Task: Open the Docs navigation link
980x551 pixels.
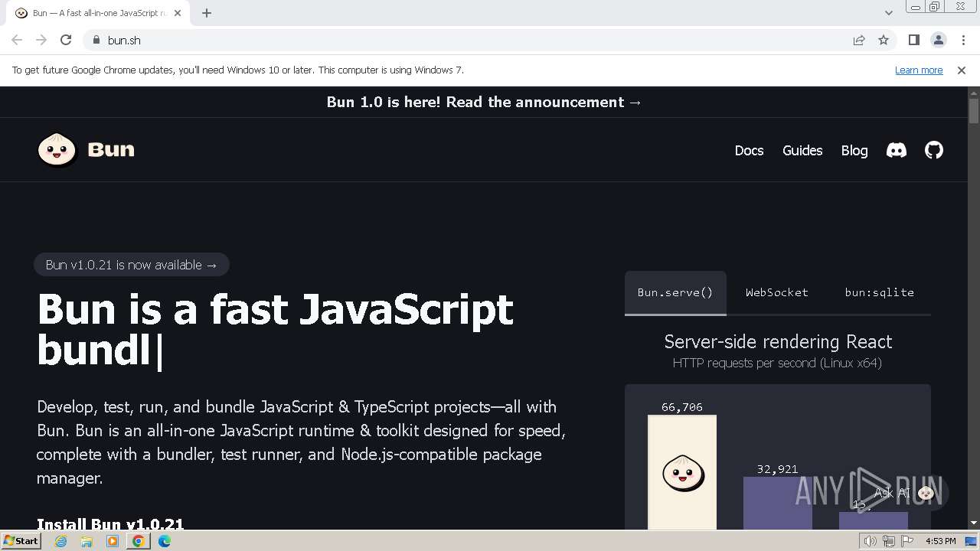Action: (x=749, y=150)
